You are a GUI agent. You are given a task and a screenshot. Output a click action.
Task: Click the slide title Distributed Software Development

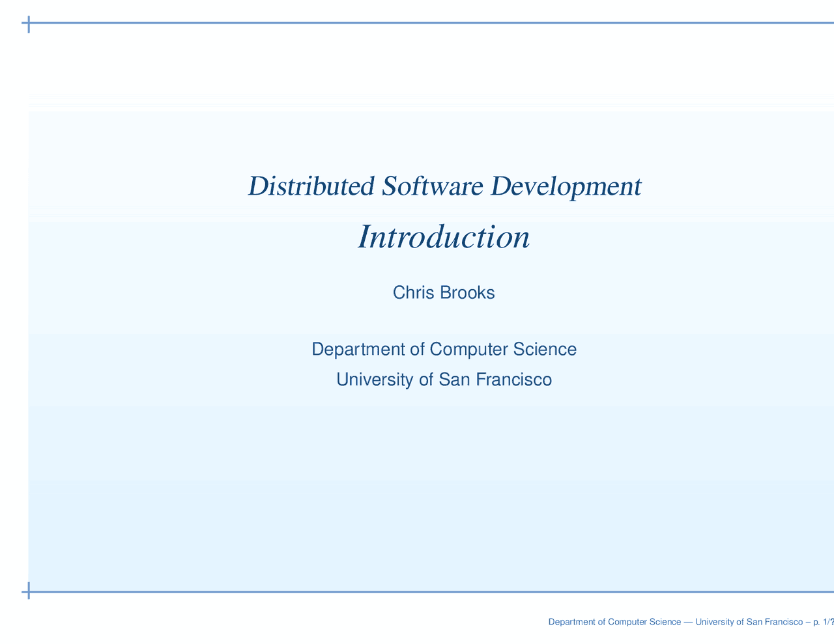444,186
